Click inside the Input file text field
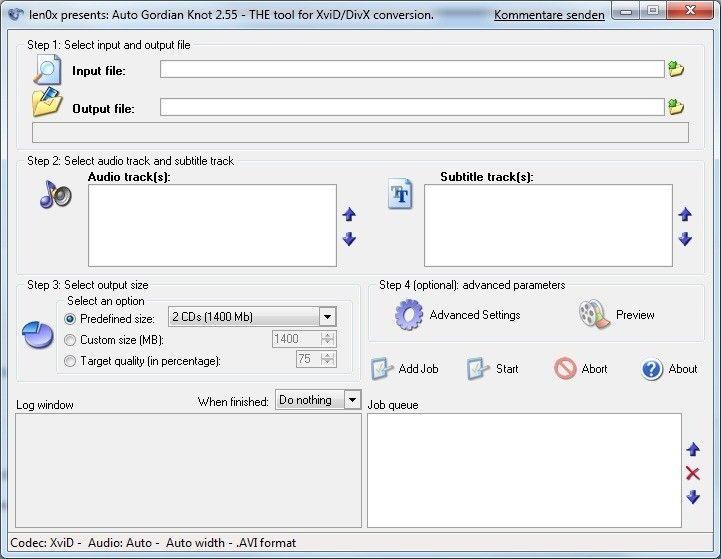The image size is (721, 559). tap(412, 69)
